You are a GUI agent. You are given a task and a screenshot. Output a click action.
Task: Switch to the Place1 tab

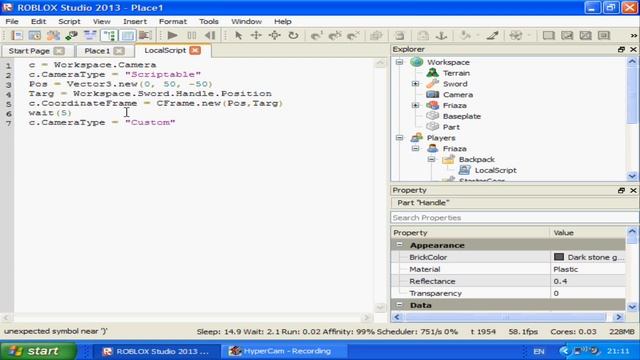(x=97, y=51)
